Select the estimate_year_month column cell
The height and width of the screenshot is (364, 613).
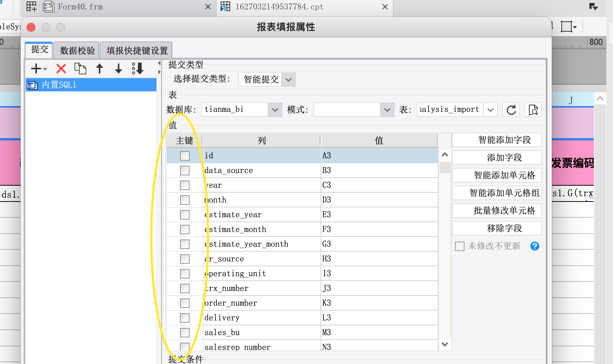click(x=262, y=244)
